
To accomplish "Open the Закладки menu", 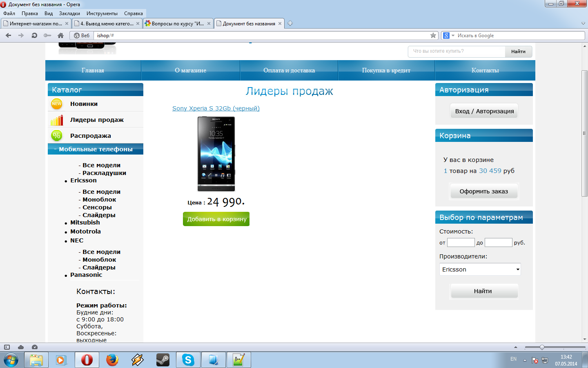I will 69,13.
